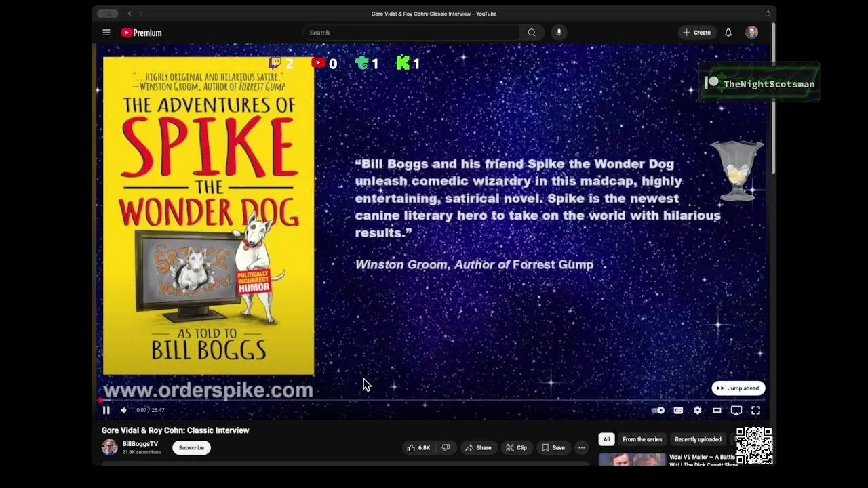868x488 pixels.
Task: Click the Search input field
Action: coord(411,33)
